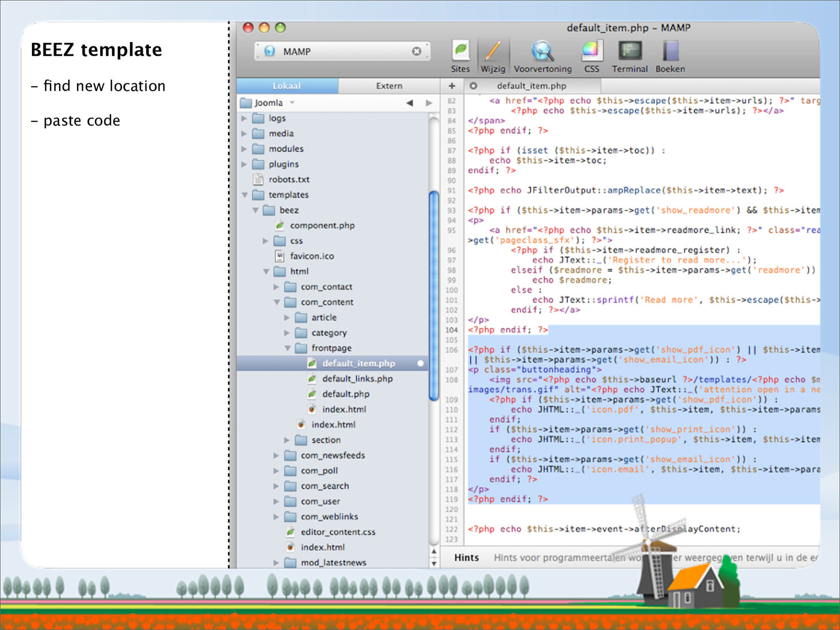This screenshot has height=630, width=840.
Task: Expand the mod_latestnews folder
Action: (x=276, y=563)
